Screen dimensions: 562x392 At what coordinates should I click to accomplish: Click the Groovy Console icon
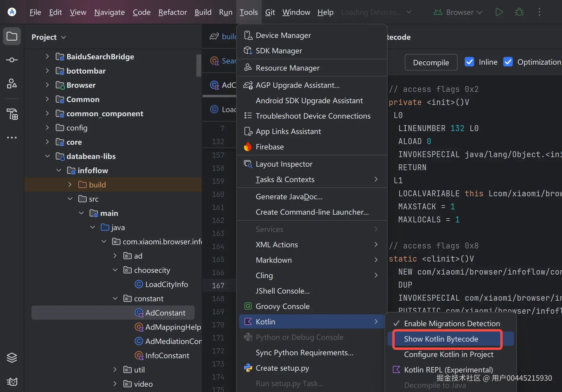tap(248, 306)
